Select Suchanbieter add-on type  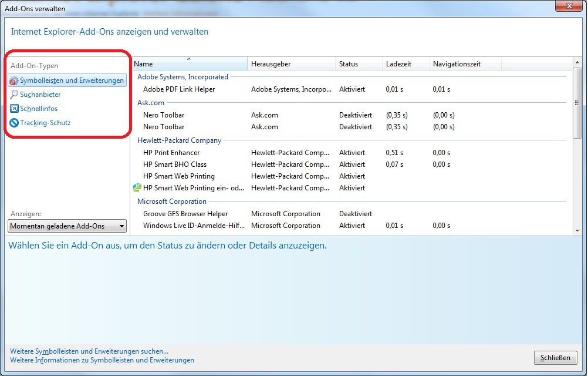pos(40,95)
